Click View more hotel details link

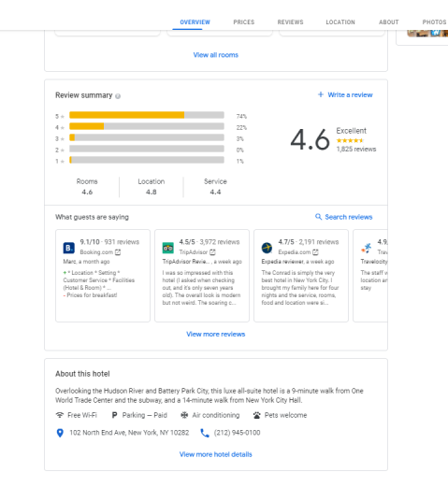tap(216, 454)
